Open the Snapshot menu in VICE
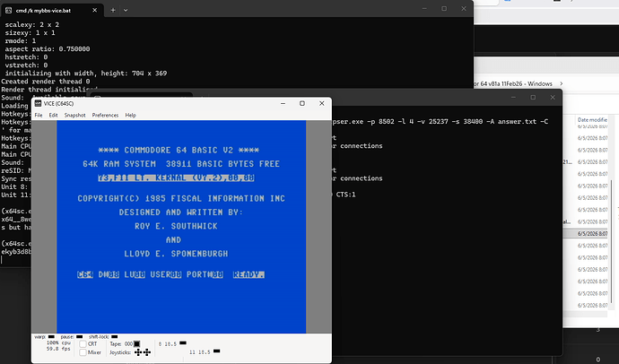The image size is (619, 364). (x=75, y=115)
